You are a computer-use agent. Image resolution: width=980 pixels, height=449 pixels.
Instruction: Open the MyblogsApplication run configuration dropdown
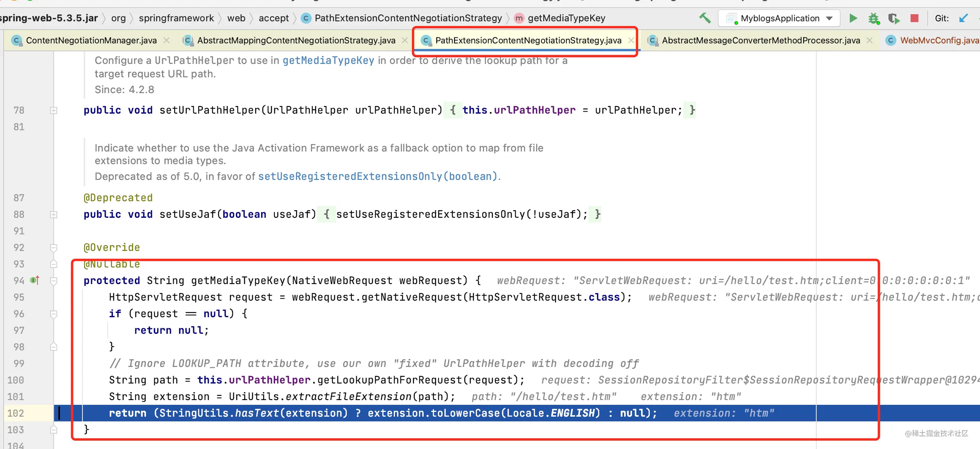pyautogui.click(x=779, y=18)
